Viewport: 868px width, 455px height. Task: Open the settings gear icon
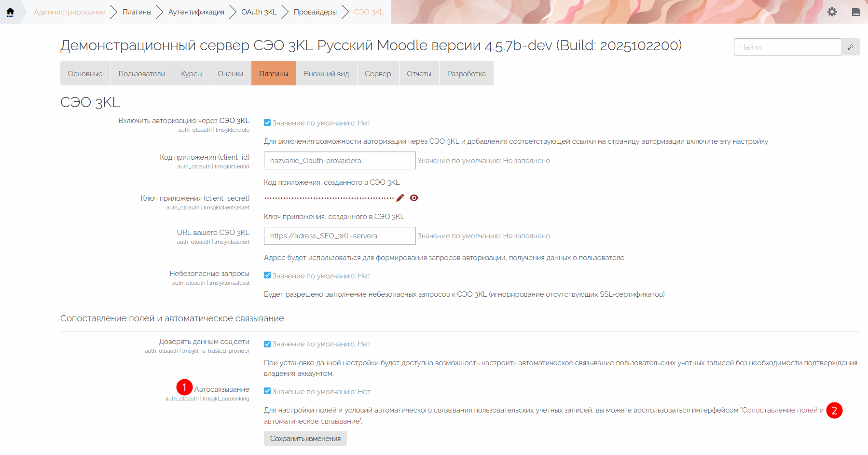pos(832,12)
